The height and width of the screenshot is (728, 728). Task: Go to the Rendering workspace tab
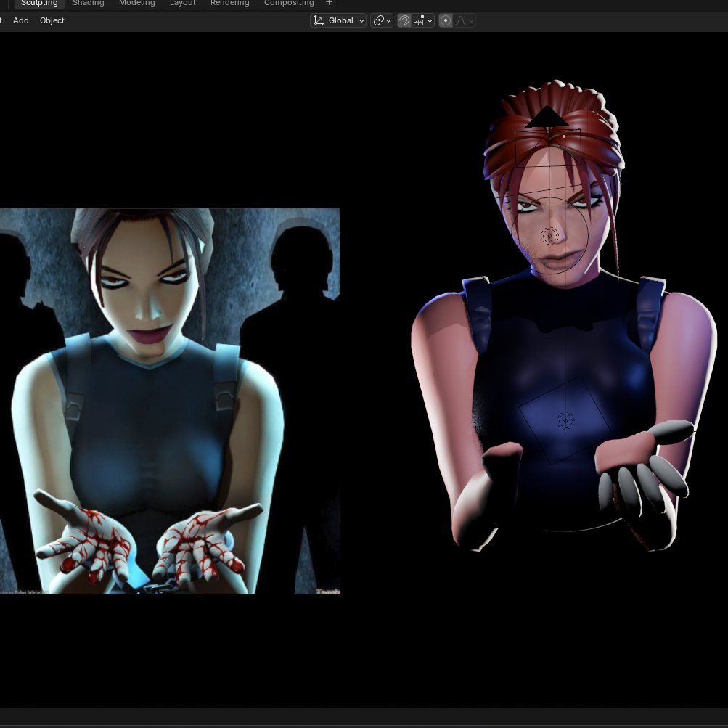pyautogui.click(x=230, y=3)
